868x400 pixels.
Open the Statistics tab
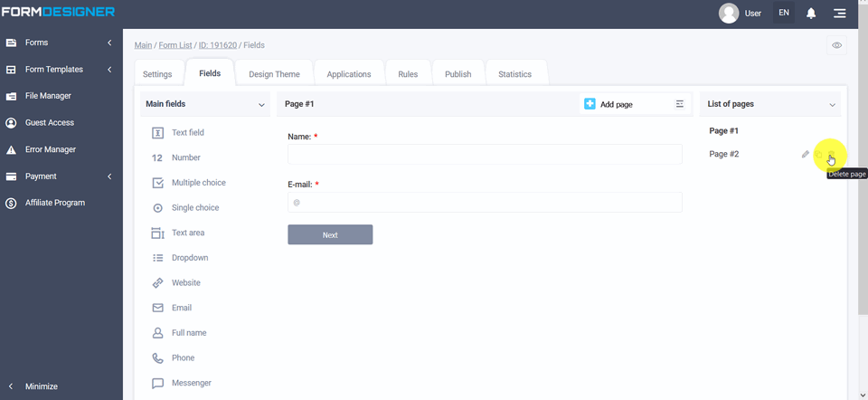point(514,74)
